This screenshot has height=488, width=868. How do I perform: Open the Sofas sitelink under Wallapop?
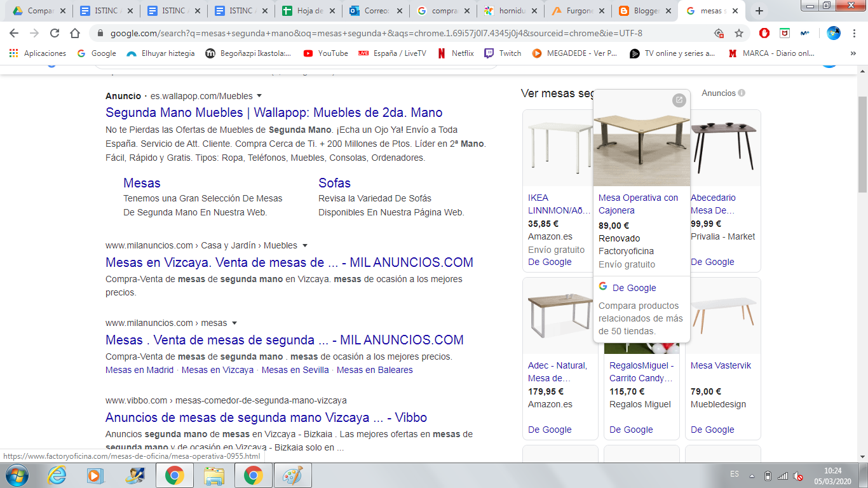[334, 183]
